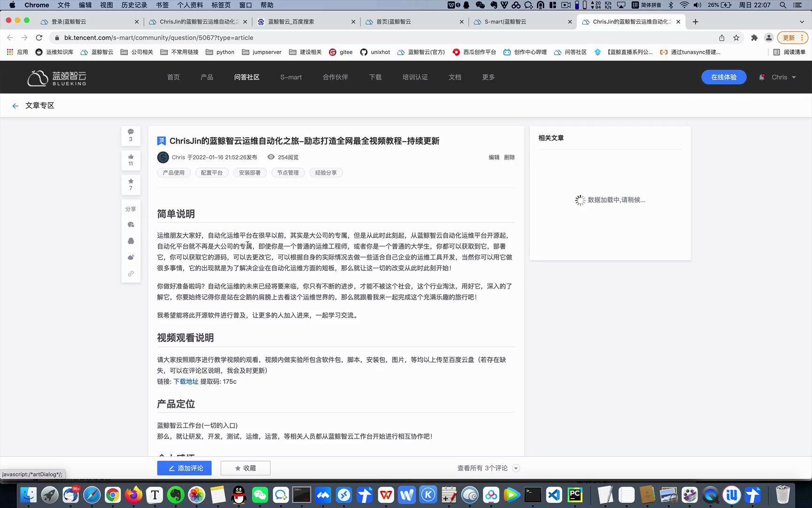Open 培训认证 navigation item
Screen dimensions: 812x508
[x=415, y=77]
